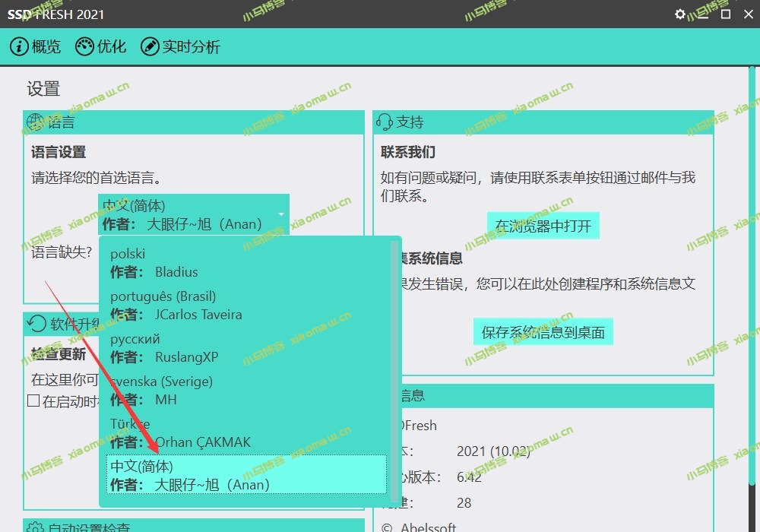Click the pencil icon beside 实时分析

150,46
